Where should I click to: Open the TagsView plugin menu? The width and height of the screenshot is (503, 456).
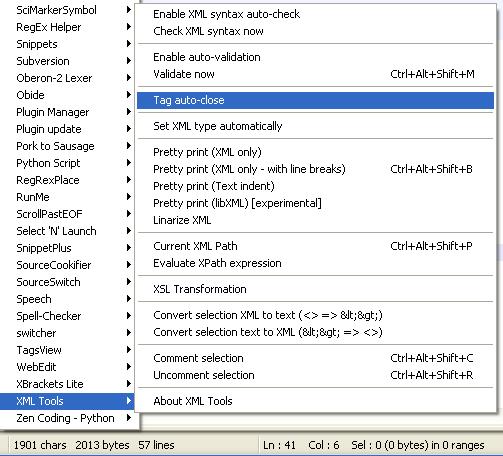pos(67,350)
